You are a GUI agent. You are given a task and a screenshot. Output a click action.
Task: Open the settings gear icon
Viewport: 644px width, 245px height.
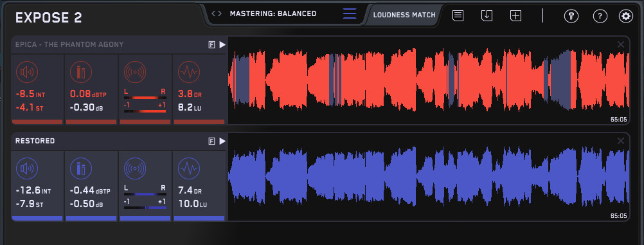click(626, 16)
